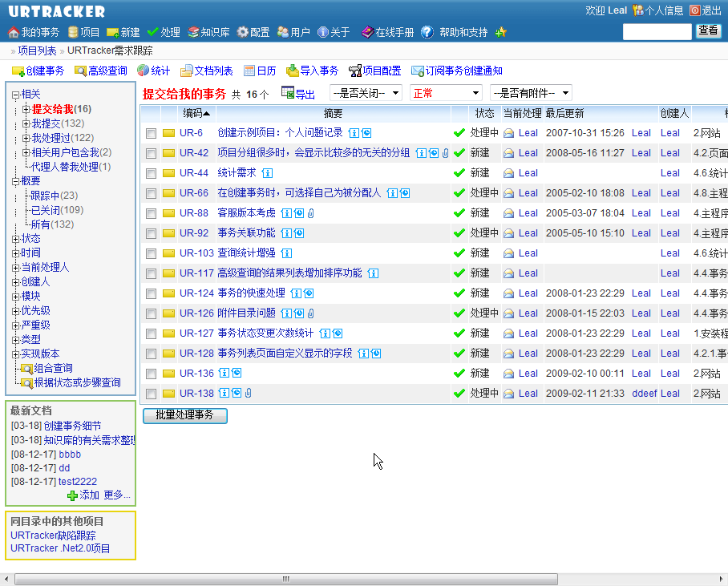Expand the 我提交 tree node
The height and width of the screenshot is (586, 728).
point(26,124)
